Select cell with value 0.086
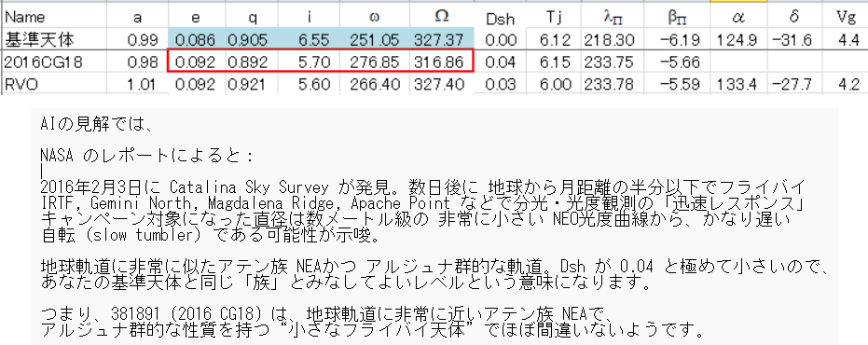The width and height of the screenshot is (868, 345). click(x=196, y=39)
